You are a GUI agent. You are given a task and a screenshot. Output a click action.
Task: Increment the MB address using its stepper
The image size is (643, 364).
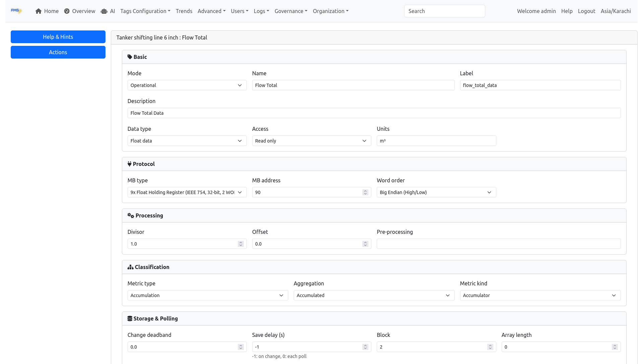365,191
